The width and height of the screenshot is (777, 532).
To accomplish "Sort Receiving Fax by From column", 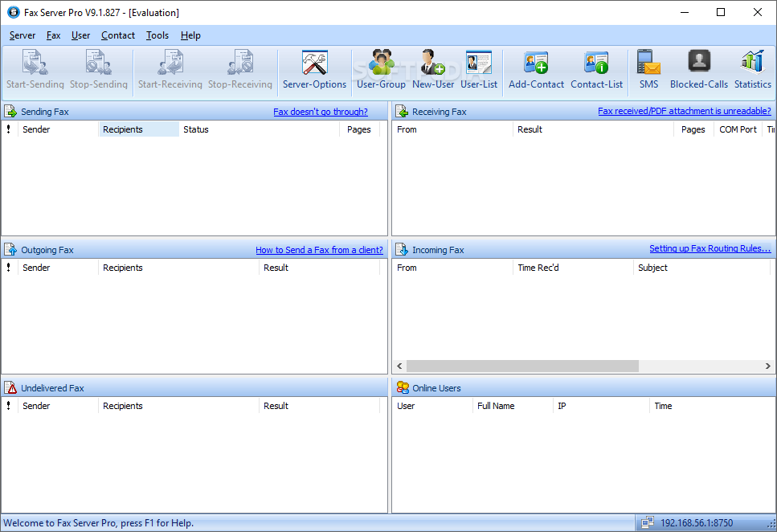I will tap(452, 129).
